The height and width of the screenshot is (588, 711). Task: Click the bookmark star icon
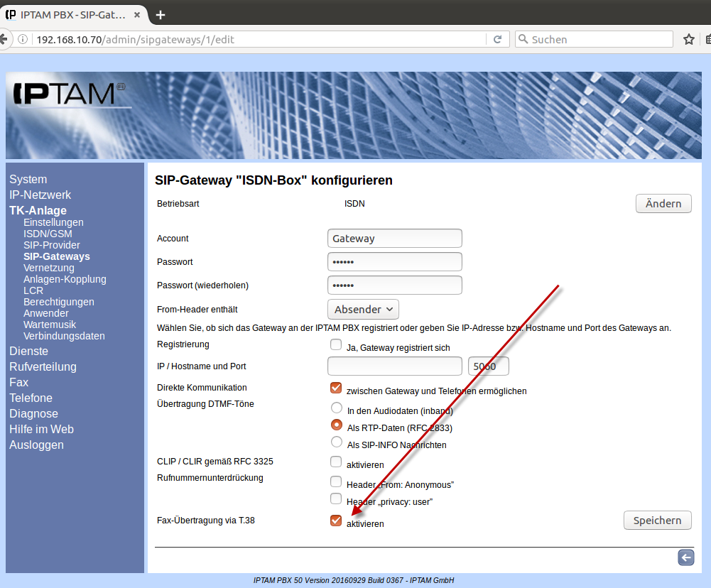click(688, 40)
